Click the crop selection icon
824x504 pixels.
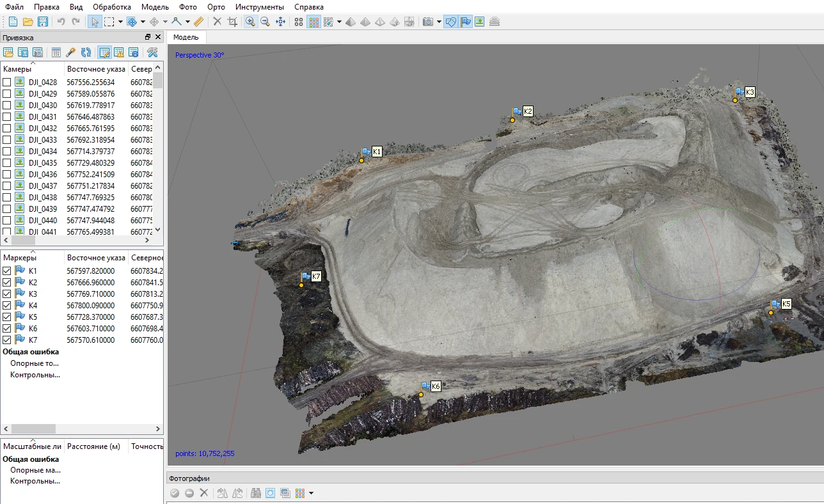point(232,22)
